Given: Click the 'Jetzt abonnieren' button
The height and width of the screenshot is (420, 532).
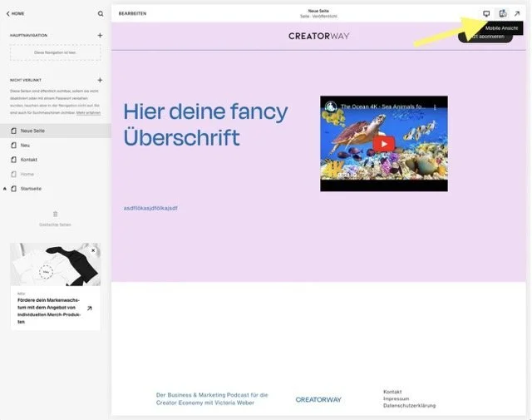Looking at the screenshot, I should pyautogui.click(x=485, y=37).
